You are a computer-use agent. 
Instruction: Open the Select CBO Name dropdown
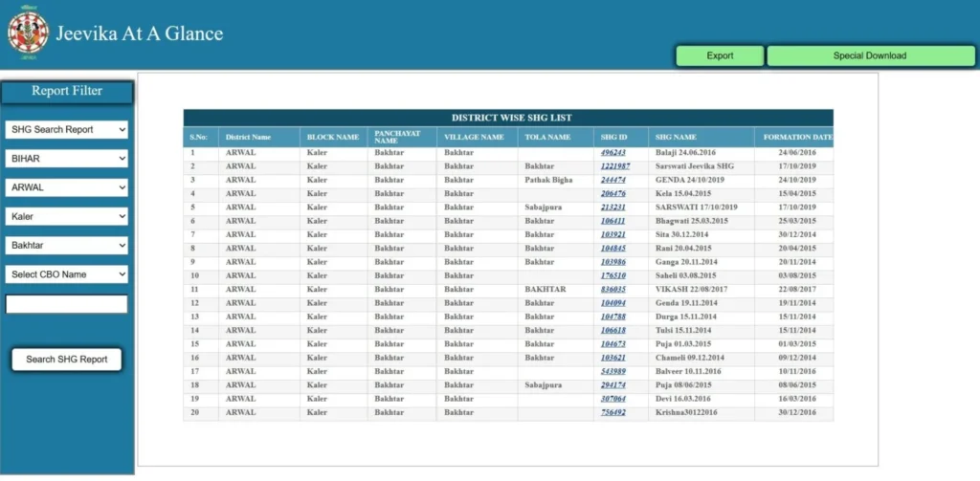click(x=66, y=274)
